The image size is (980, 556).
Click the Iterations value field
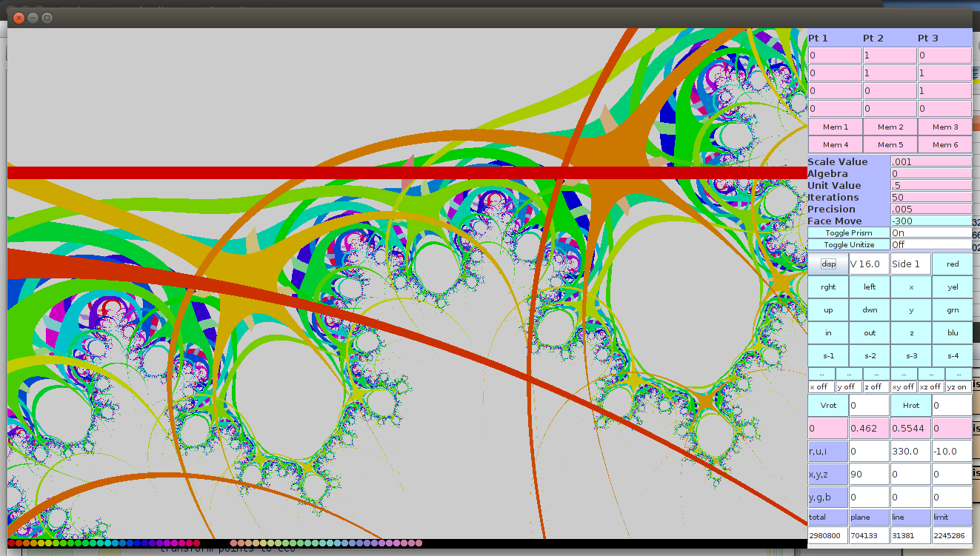(931, 198)
